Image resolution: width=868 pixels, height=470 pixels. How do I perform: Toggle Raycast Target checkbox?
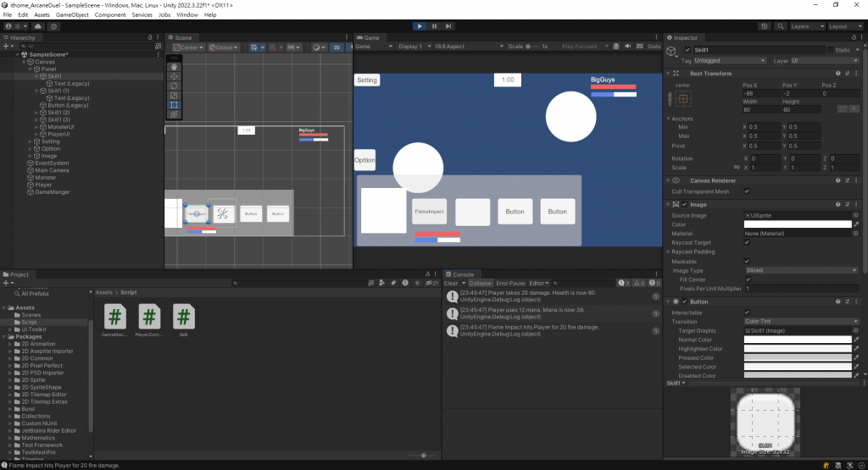click(x=747, y=242)
